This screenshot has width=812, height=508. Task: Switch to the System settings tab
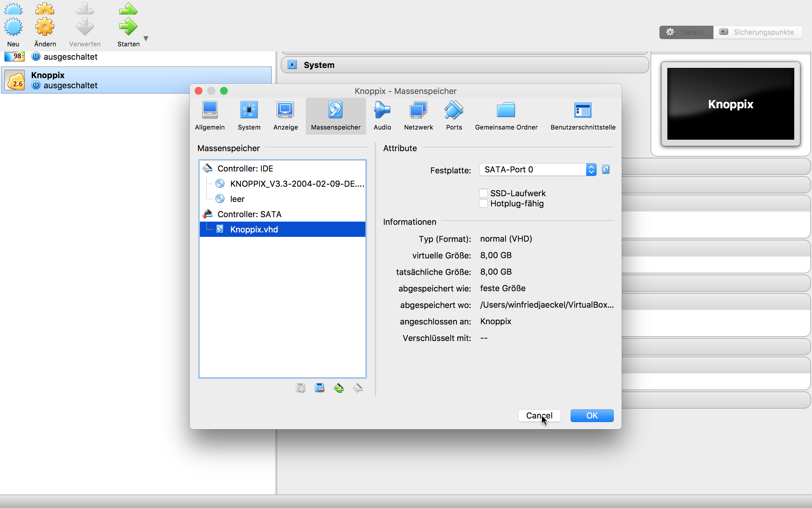pyautogui.click(x=249, y=116)
